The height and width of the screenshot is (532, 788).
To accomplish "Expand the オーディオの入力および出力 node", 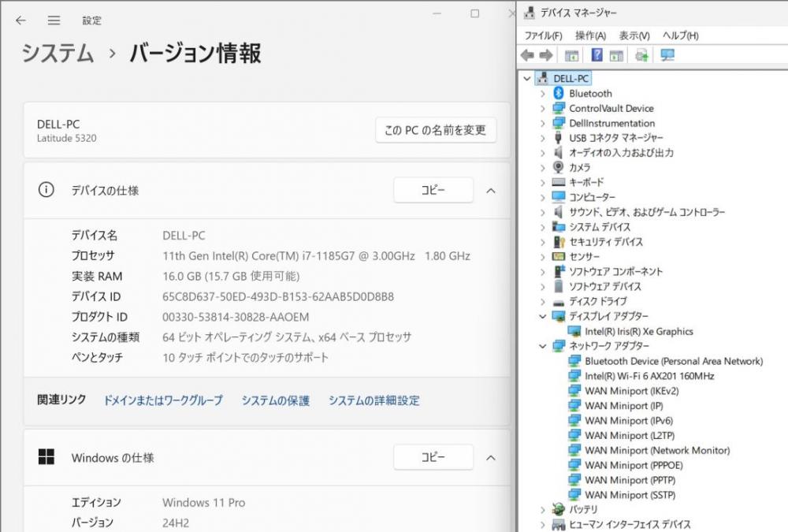I will [x=542, y=153].
